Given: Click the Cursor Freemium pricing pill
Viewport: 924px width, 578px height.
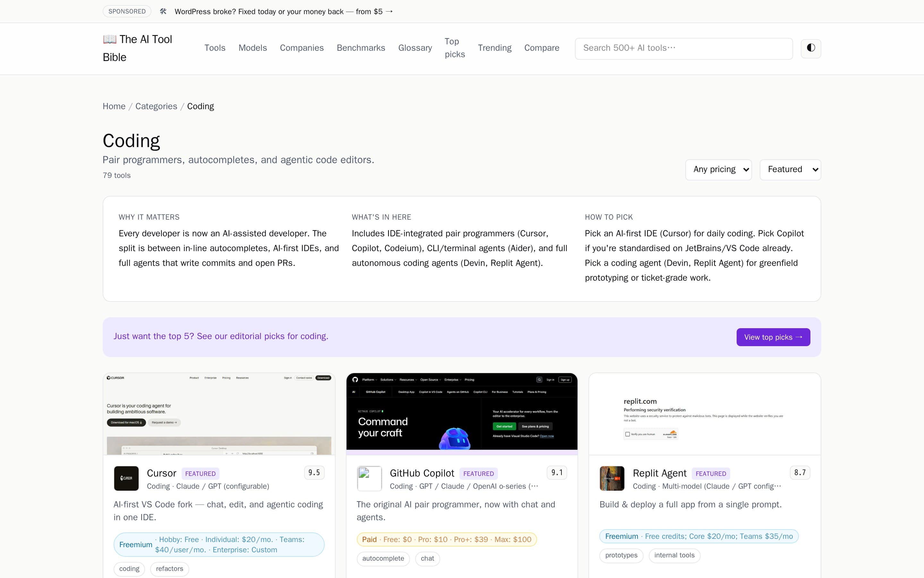Looking at the screenshot, I should (x=219, y=545).
